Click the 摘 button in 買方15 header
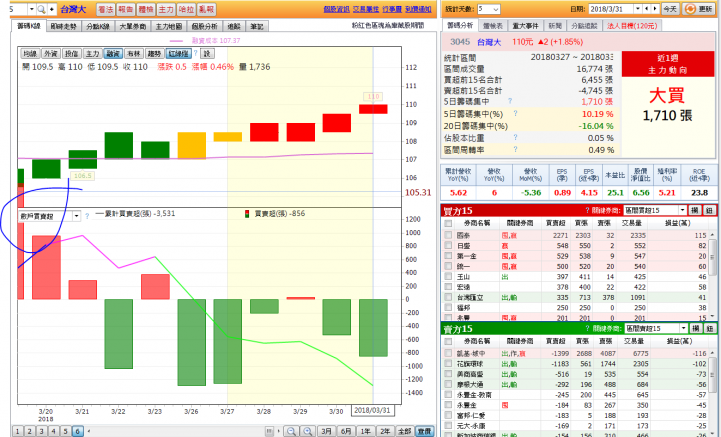The height and width of the screenshot is (437, 721). pyautogui.click(x=695, y=210)
